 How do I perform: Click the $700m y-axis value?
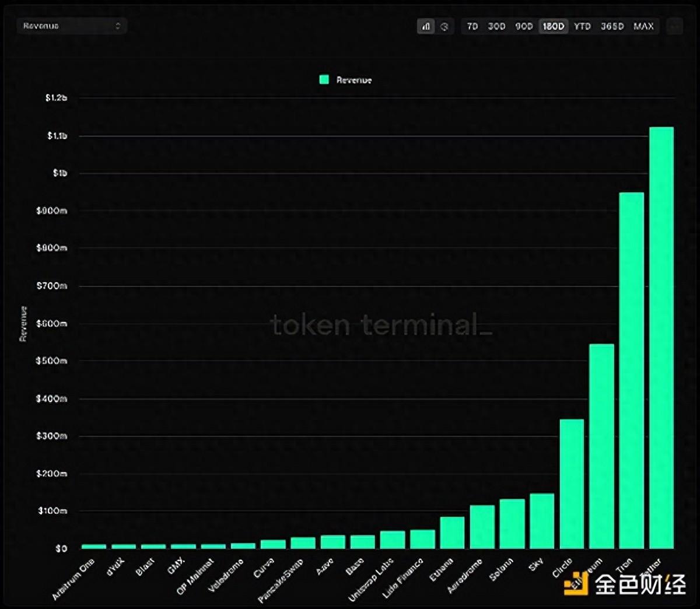tap(52, 286)
